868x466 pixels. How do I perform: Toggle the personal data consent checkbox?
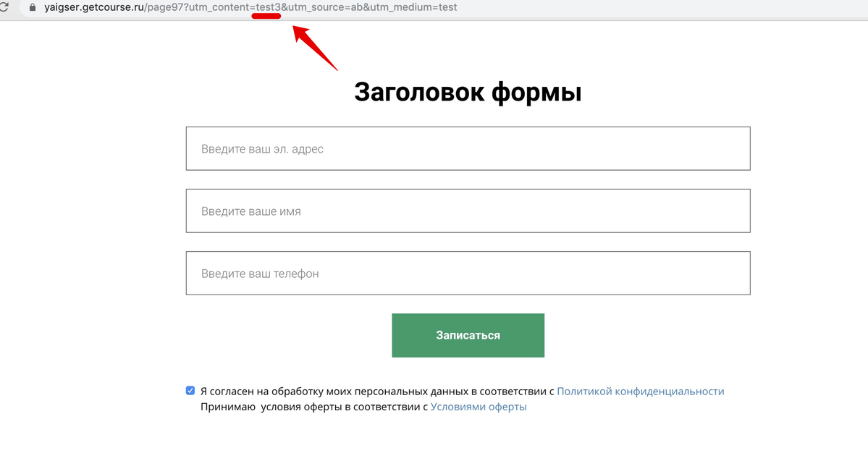point(190,391)
